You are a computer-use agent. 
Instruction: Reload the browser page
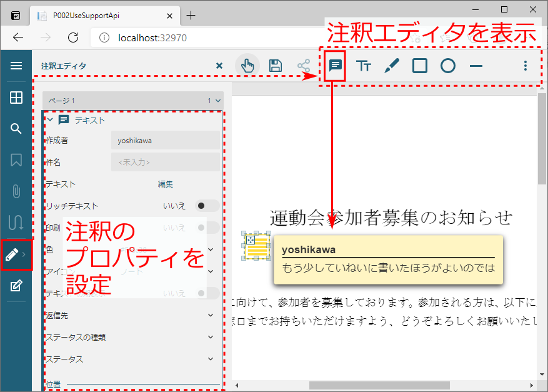[x=73, y=38]
